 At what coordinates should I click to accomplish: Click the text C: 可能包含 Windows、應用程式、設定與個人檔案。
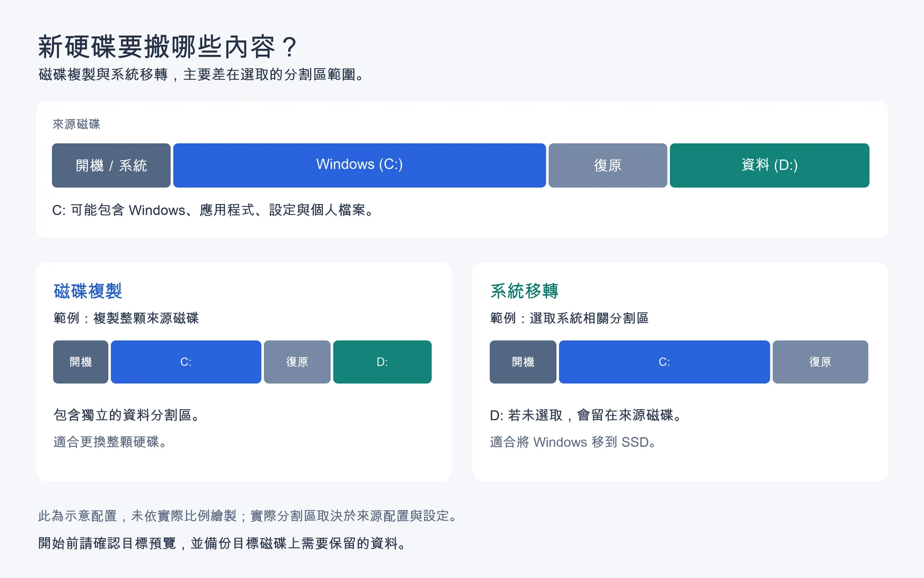tap(214, 210)
